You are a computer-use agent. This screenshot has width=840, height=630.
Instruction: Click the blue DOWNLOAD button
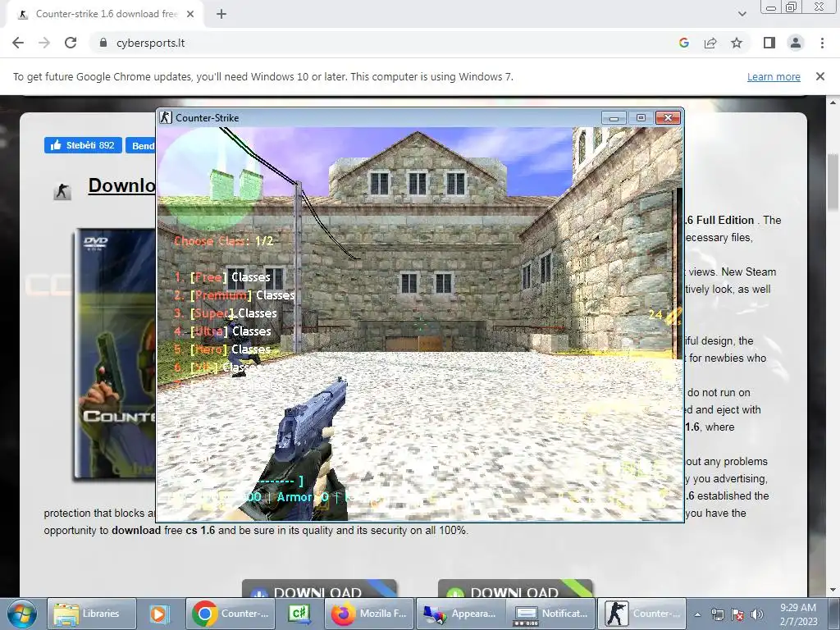tap(319, 589)
